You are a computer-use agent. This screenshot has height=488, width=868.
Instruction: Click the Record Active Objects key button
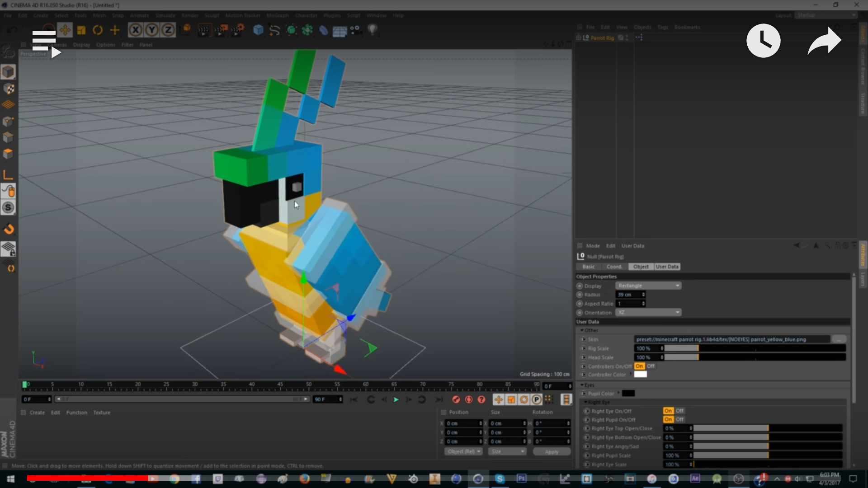point(456,399)
